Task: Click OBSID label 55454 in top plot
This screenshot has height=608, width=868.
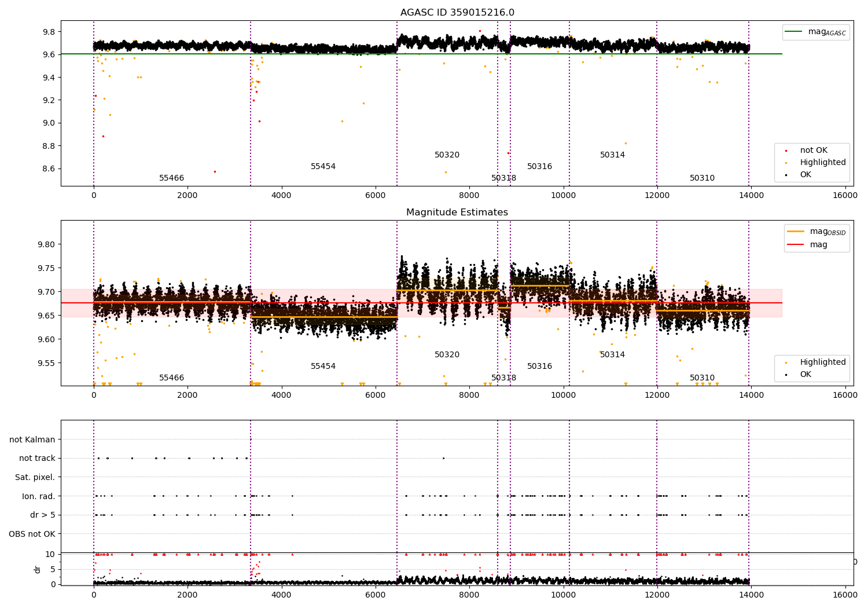Action: point(323,167)
